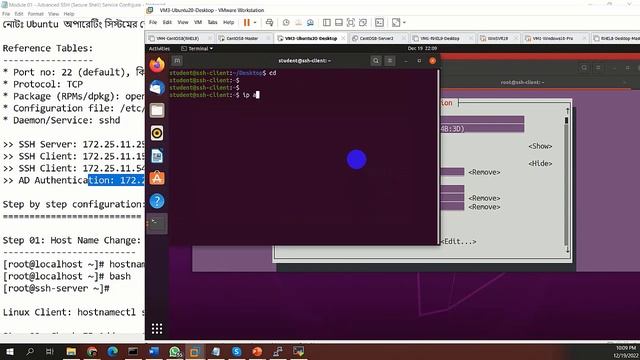Click the 'Protocol: TCP' line in Notepad
The image size is (640, 360).
43,84
